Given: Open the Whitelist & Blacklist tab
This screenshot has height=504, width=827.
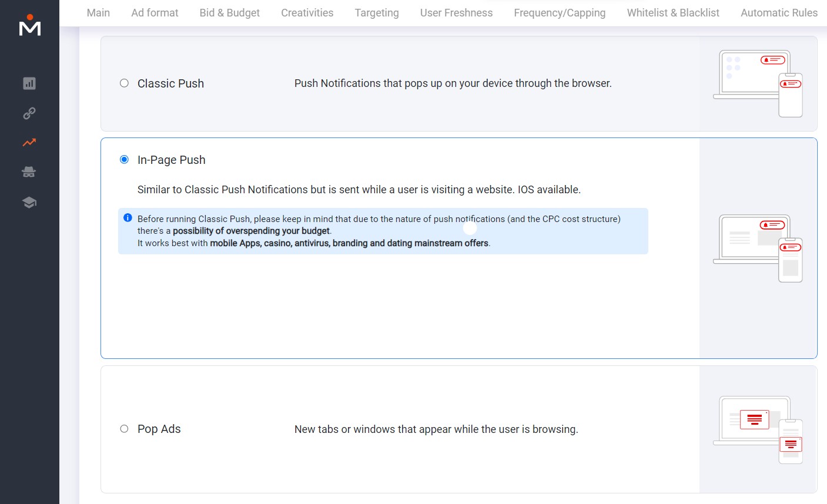Looking at the screenshot, I should point(673,12).
